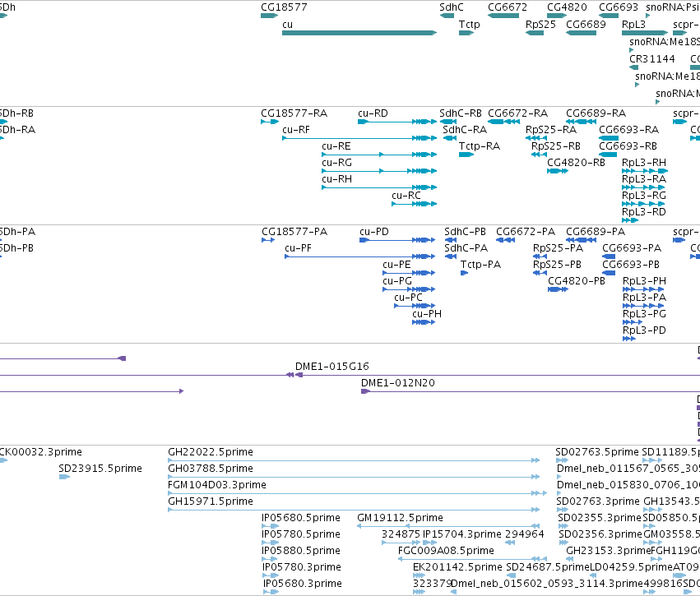Open the Tctp-RA transcript label
700x596 pixels.
(x=480, y=146)
